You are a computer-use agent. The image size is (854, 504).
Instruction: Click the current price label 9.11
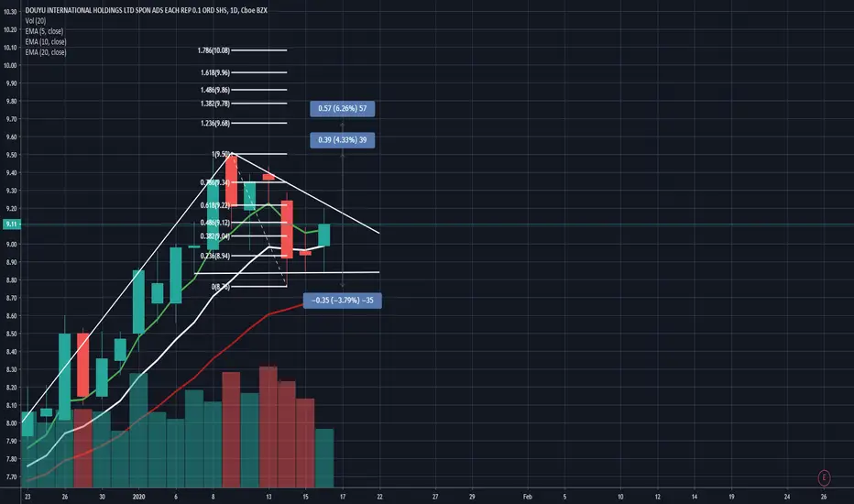11,224
